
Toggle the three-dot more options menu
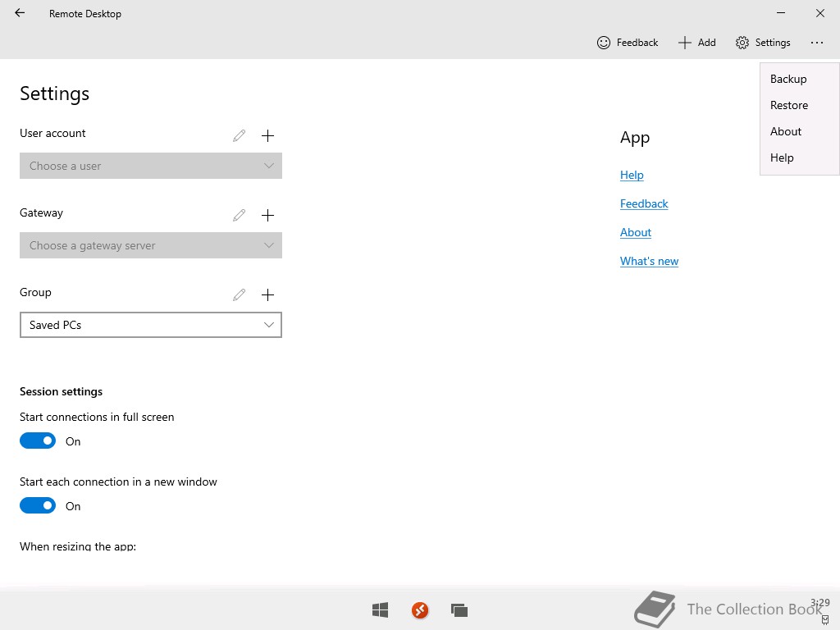[816, 43]
